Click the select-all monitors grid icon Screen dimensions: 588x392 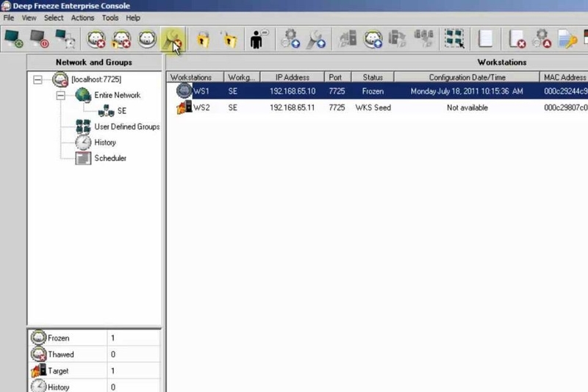(x=454, y=39)
